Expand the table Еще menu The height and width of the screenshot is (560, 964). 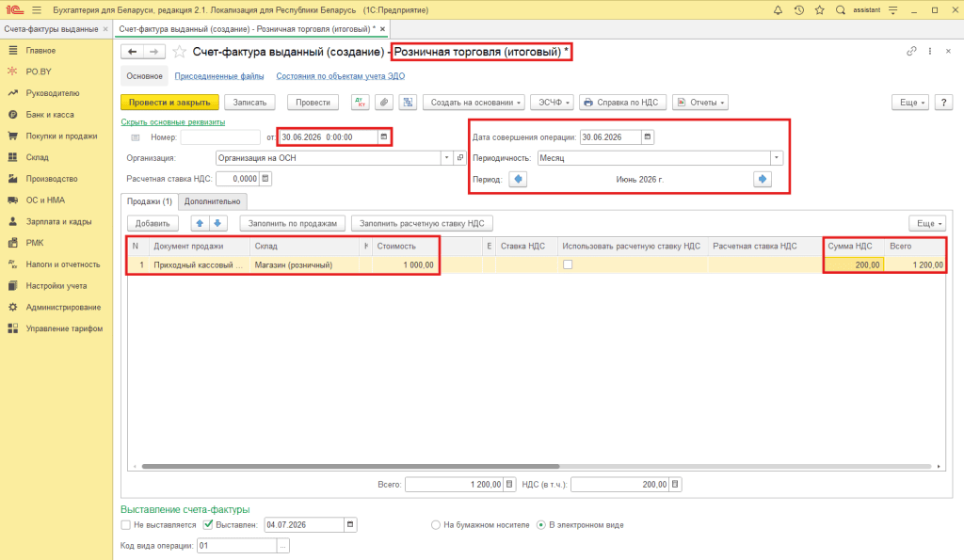point(927,223)
